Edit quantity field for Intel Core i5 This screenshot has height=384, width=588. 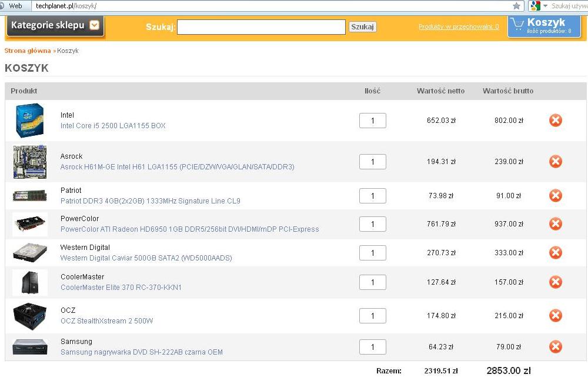pyautogui.click(x=372, y=121)
